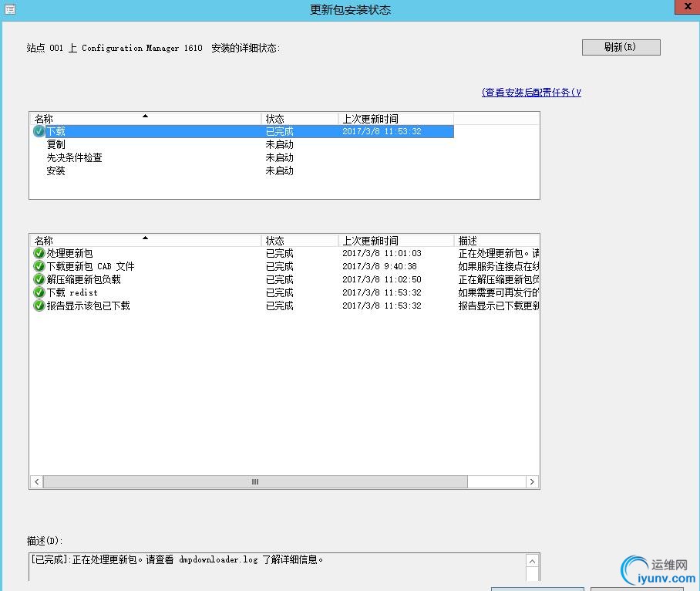
Task: Select the 处理更新包 step row
Action: (286, 253)
